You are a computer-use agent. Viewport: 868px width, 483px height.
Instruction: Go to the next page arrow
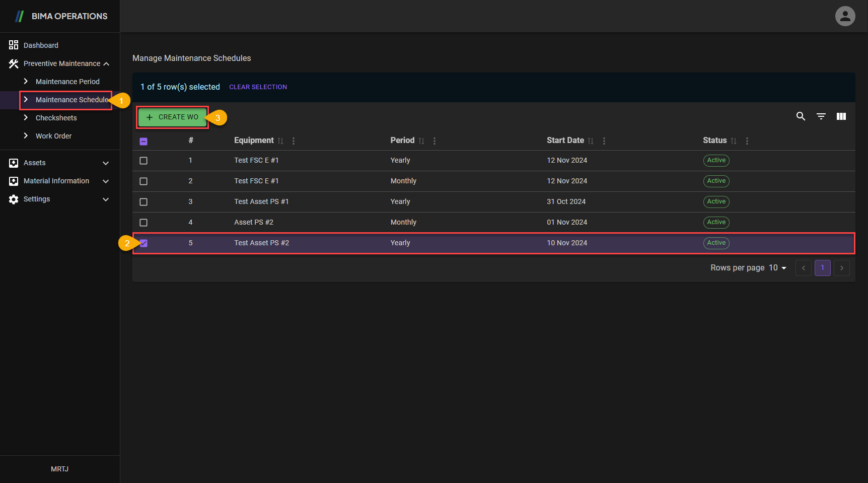[841, 268]
